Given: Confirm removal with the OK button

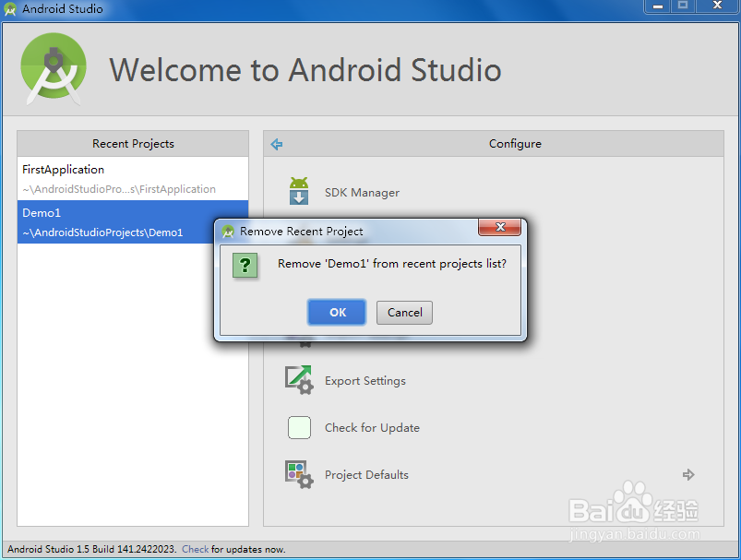Looking at the screenshot, I should tap(336, 312).
